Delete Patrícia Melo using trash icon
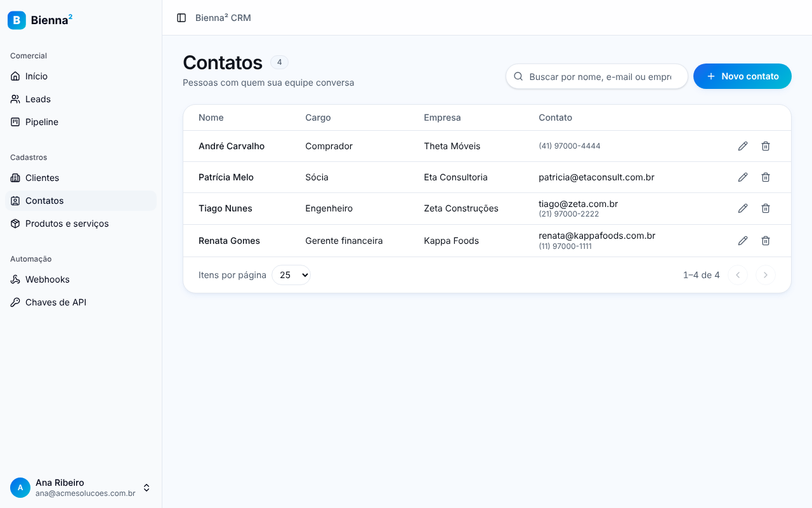Image resolution: width=812 pixels, height=508 pixels. 766,177
